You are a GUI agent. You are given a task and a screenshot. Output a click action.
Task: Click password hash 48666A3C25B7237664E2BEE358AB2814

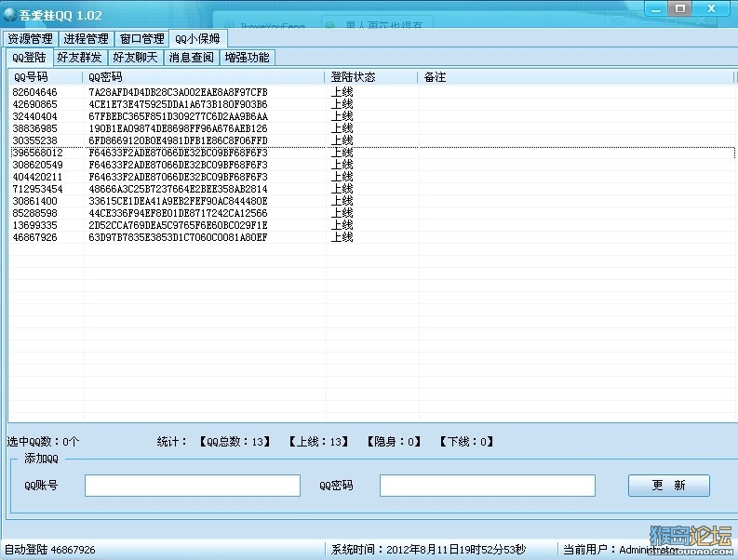178,189
